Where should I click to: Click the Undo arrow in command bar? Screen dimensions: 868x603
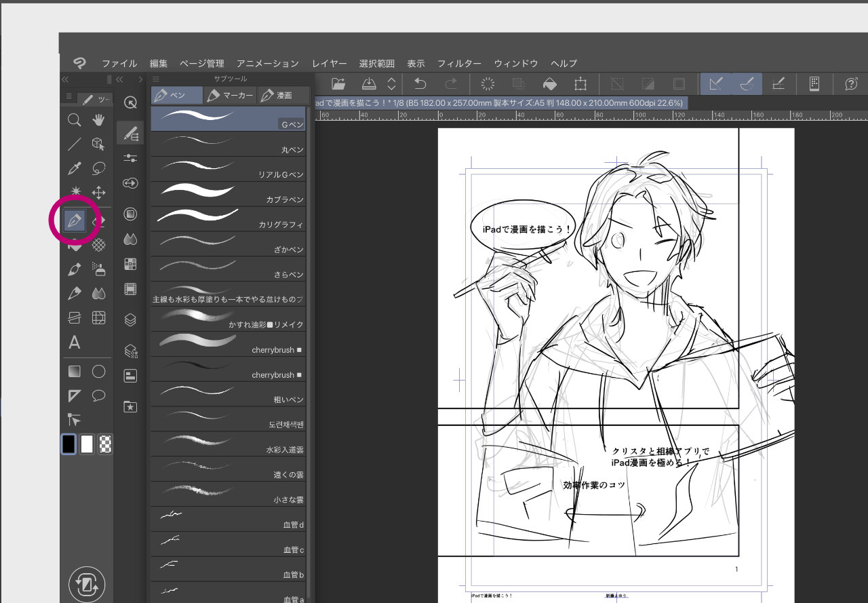pos(420,83)
